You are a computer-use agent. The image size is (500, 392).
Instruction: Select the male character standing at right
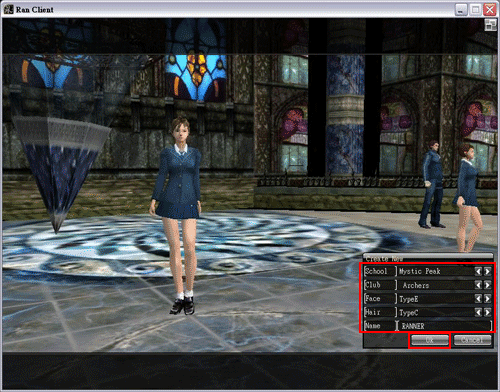[433, 184]
